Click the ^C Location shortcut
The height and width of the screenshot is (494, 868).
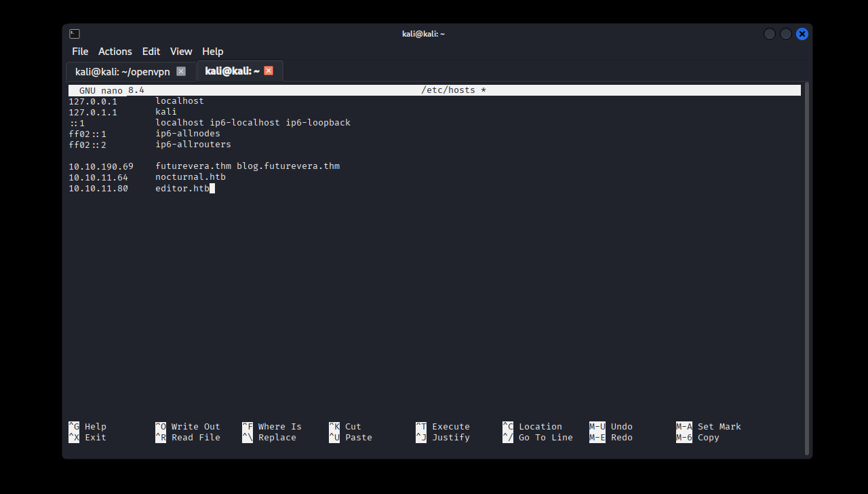pyautogui.click(x=532, y=427)
